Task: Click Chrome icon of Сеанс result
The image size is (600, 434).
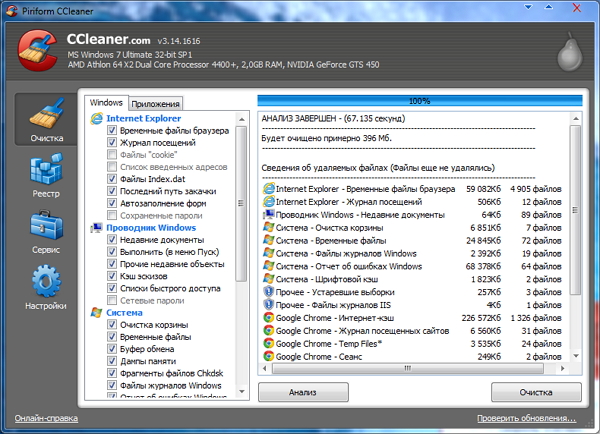Action: pyautogui.click(x=269, y=356)
